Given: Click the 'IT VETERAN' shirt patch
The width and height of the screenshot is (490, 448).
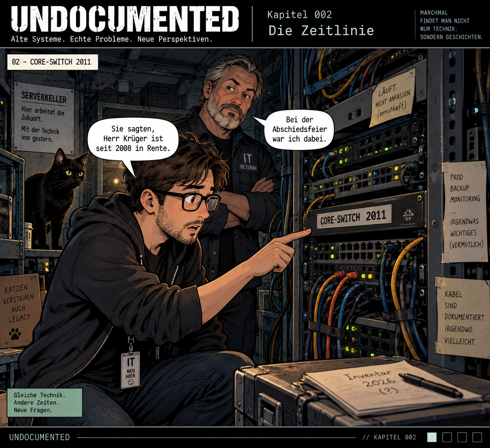Looking at the screenshot, I should click(248, 162).
